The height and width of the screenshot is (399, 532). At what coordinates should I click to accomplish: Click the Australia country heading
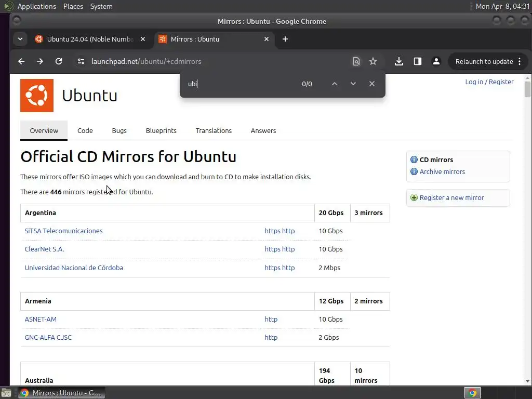pos(39,381)
